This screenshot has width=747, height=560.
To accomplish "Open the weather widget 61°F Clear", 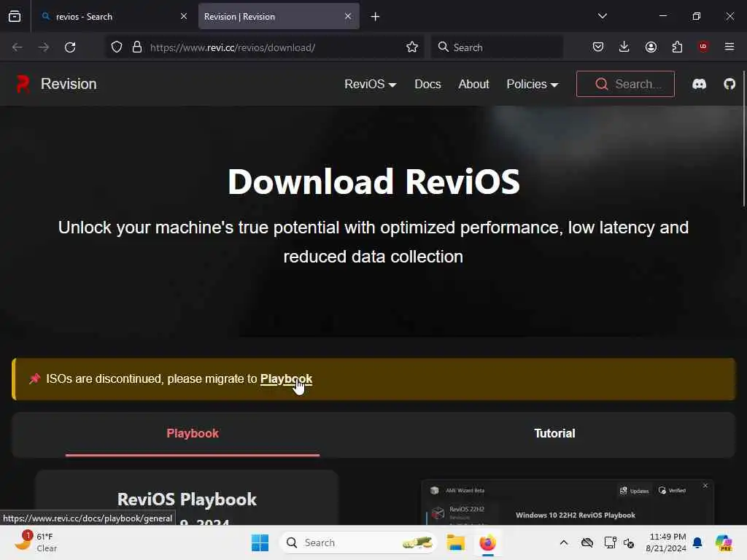I will pos(36,542).
